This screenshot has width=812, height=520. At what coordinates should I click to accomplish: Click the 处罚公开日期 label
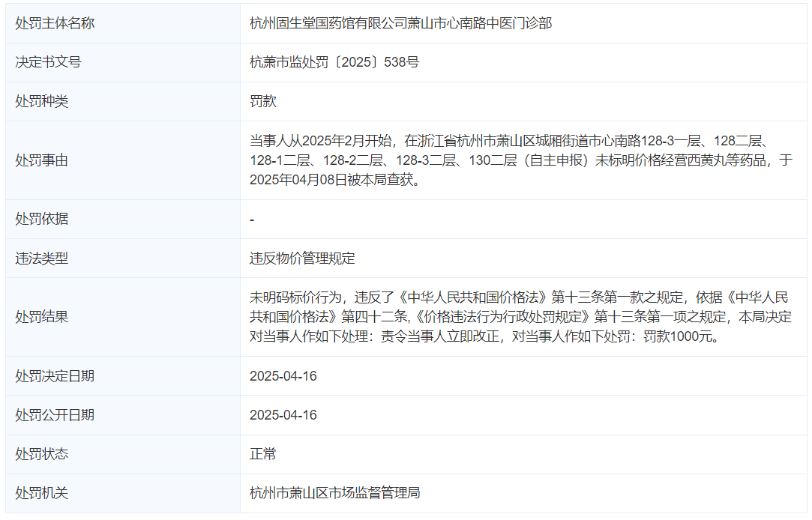pyautogui.click(x=55, y=415)
